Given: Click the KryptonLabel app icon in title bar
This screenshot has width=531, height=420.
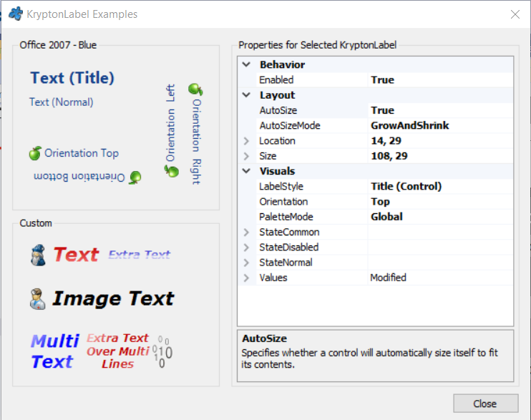Looking at the screenshot, I should point(16,14).
